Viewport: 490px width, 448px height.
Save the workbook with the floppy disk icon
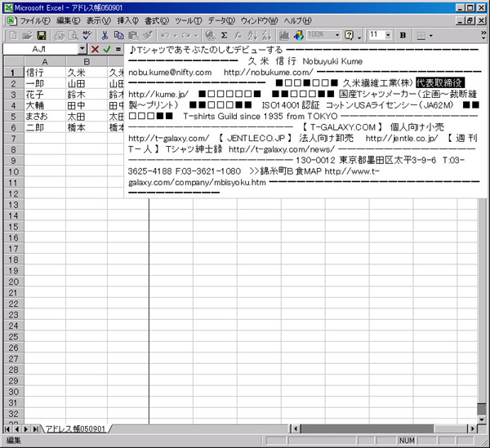coord(42,35)
